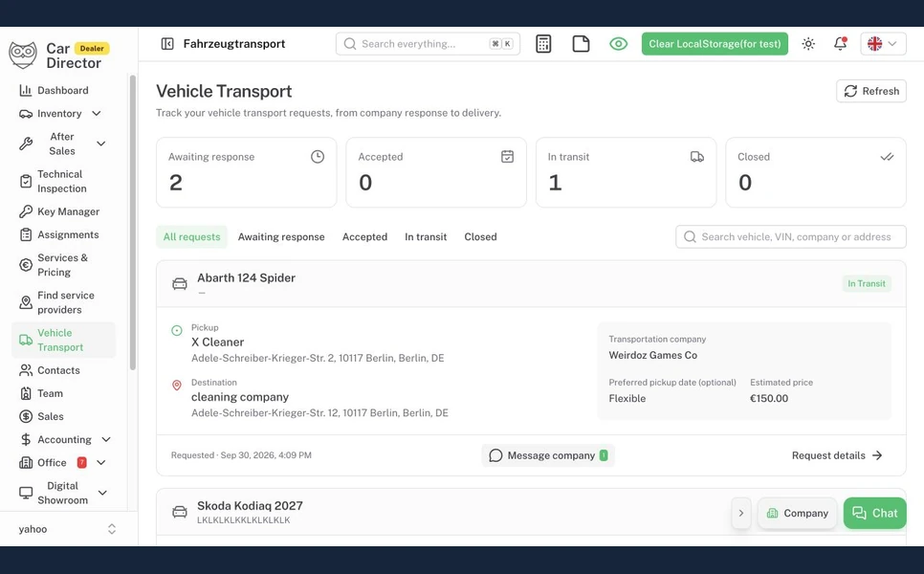The width and height of the screenshot is (924, 574).
Task: Click the After Sales wrench icon
Action: click(x=25, y=143)
